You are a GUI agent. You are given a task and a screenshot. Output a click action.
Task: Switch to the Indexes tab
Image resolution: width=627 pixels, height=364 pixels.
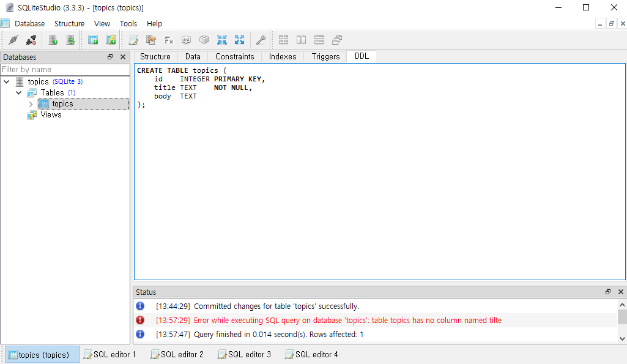(283, 57)
